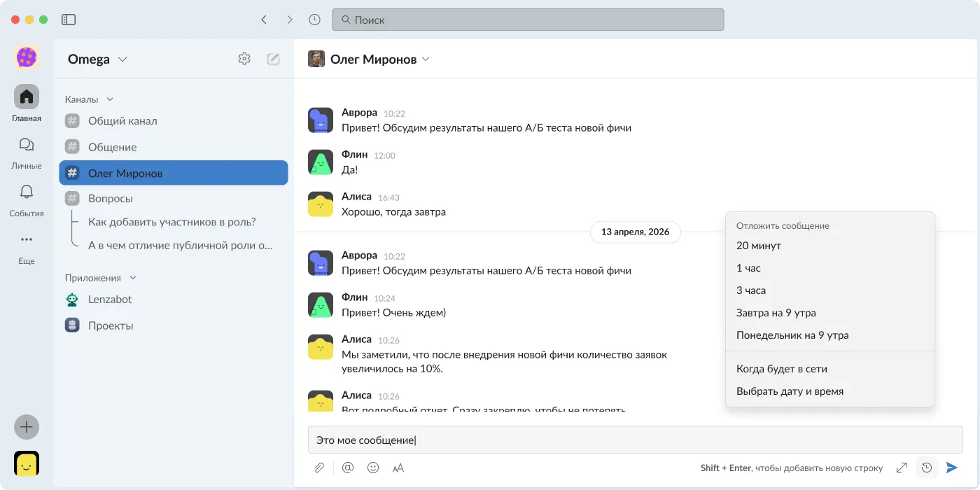Compose a new message with pencil icon

(x=273, y=59)
